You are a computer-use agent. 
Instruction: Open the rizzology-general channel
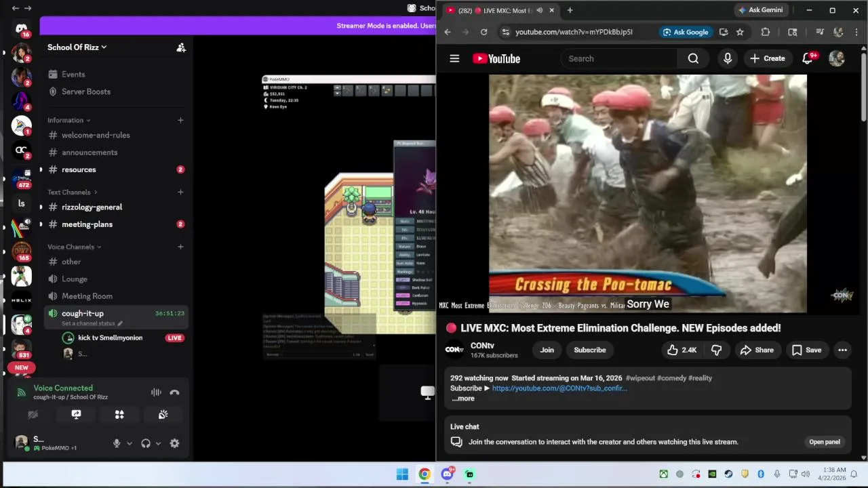pyautogui.click(x=92, y=207)
